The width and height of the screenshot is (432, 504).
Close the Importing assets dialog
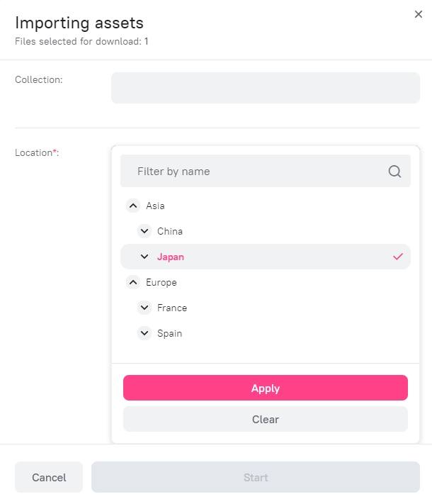(418, 14)
